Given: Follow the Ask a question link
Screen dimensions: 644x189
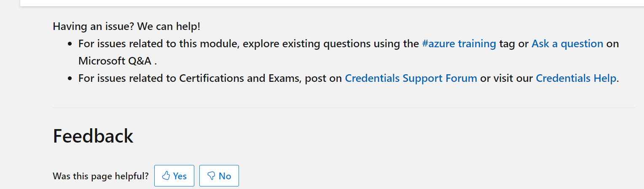Looking at the screenshot, I should point(567,44).
